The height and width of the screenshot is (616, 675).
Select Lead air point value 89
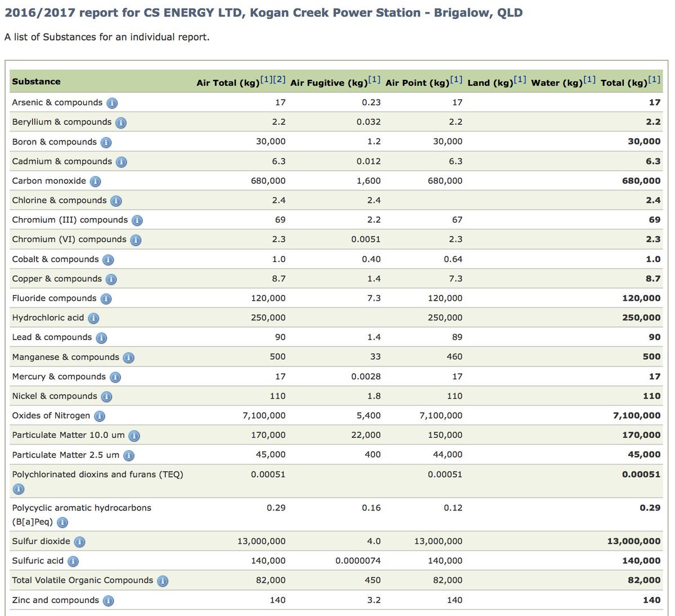pyautogui.click(x=457, y=337)
